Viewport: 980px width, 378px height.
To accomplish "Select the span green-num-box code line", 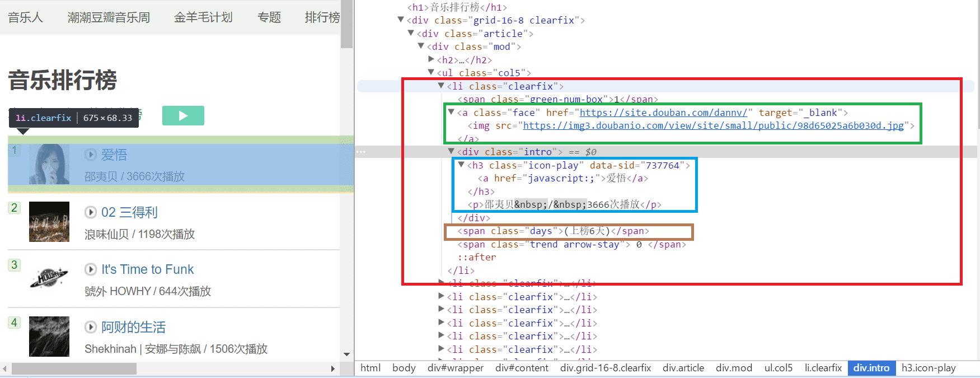I will (x=557, y=99).
